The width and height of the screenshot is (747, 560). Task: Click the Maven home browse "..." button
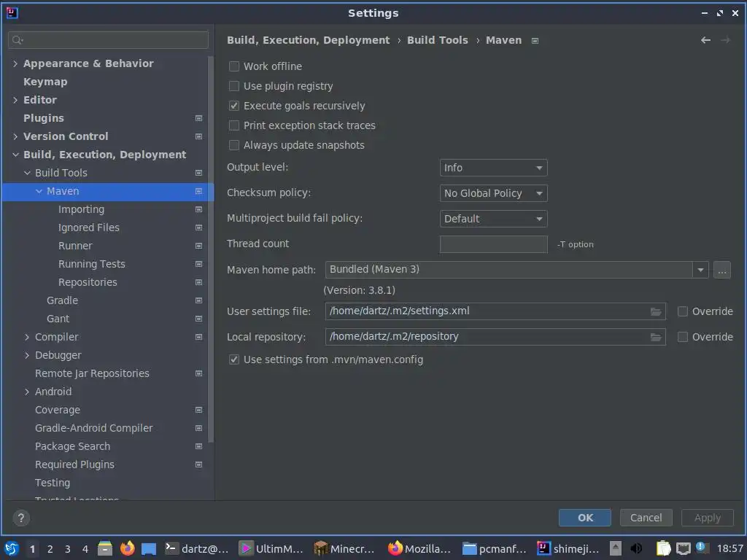click(x=721, y=270)
